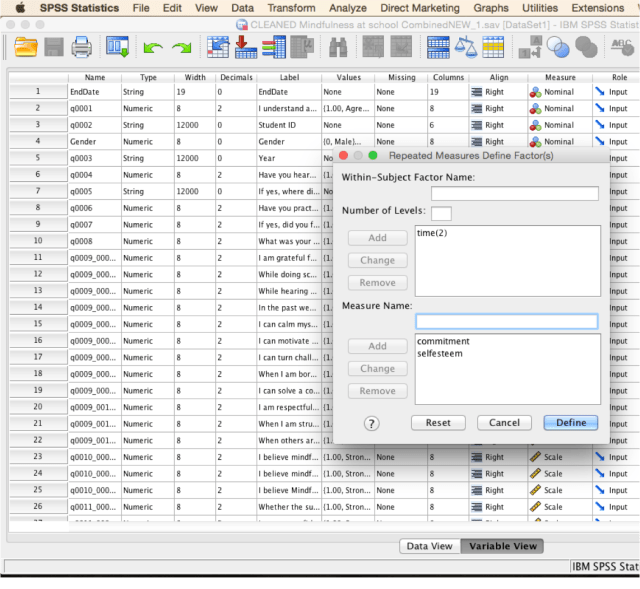Click Right align cell in row 24
The width and height of the screenshot is (640, 589).
click(x=498, y=474)
